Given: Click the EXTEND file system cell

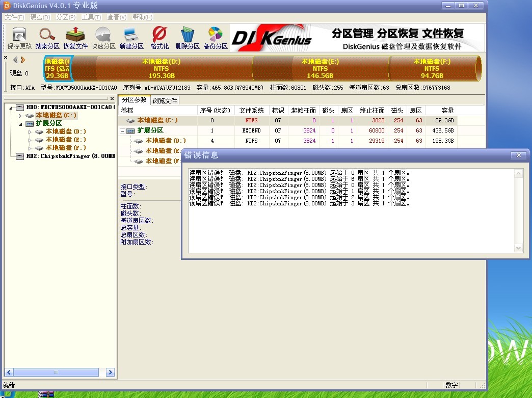Looking at the screenshot, I should pos(251,130).
